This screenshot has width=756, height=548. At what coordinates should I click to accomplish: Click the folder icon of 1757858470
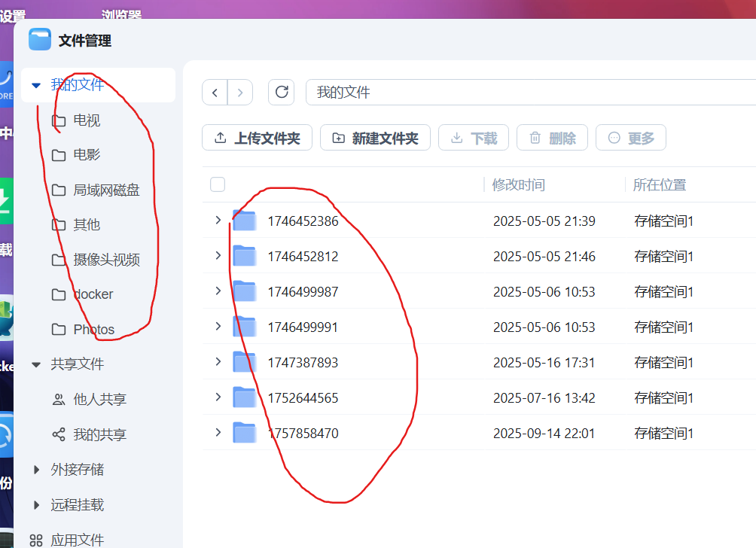pos(245,432)
